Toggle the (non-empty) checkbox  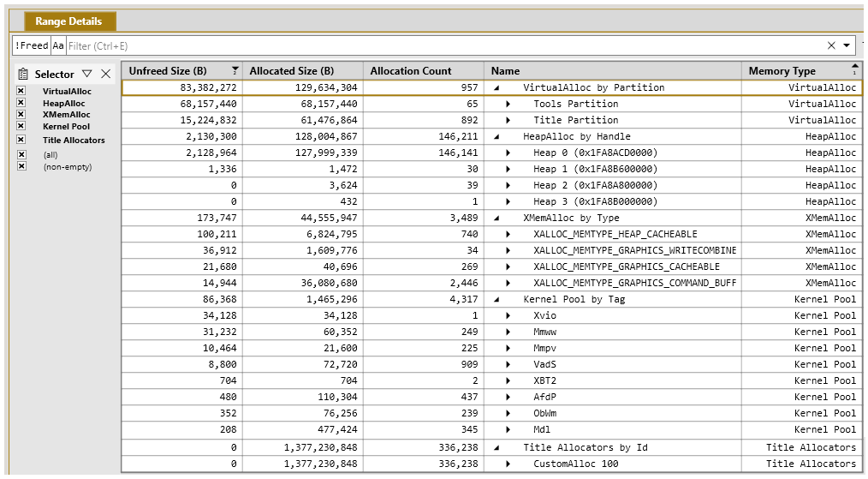21,166
